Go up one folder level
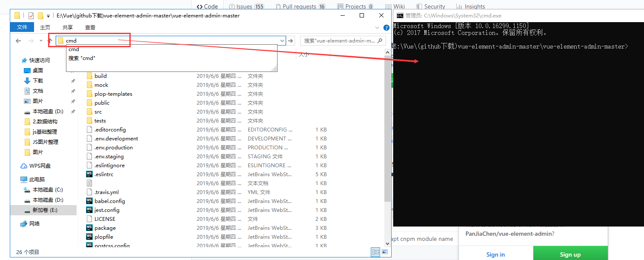Image resolution: width=644 pixels, height=260 pixels. coord(50,41)
